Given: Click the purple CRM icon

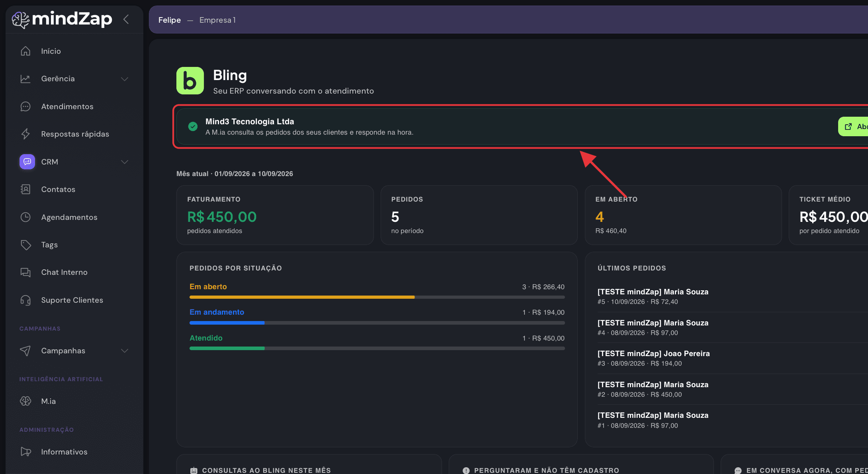Looking at the screenshot, I should tap(27, 162).
